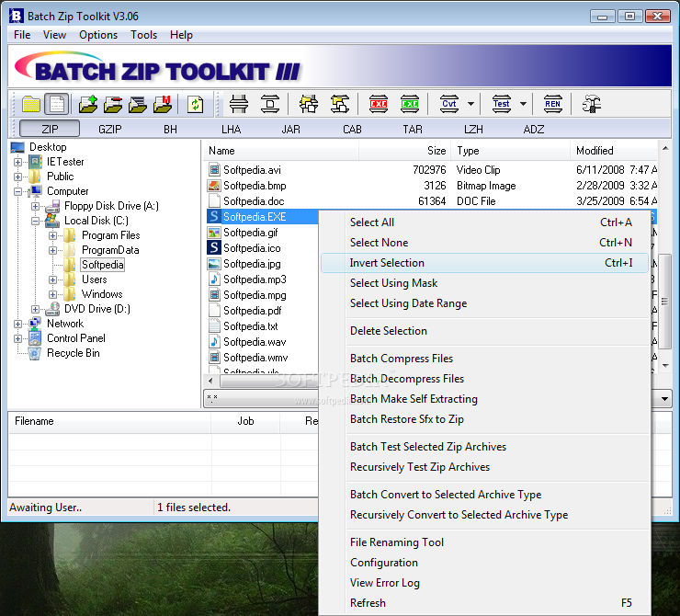This screenshot has height=616, width=680.
Task: Open the file mask dropdown arrow
Action: pyautogui.click(x=664, y=398)
